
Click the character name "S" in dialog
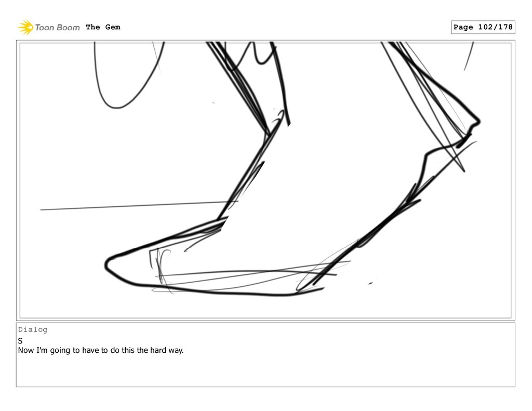click(20, 341)
